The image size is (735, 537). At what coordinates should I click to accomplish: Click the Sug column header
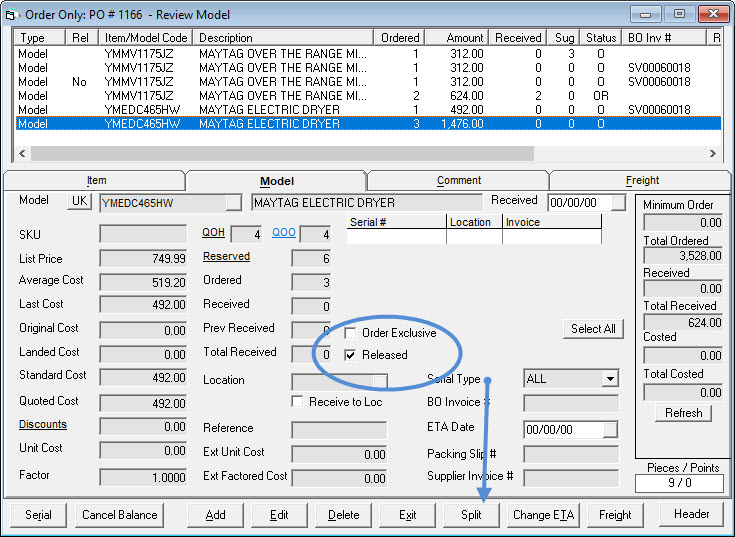point(564,37)
